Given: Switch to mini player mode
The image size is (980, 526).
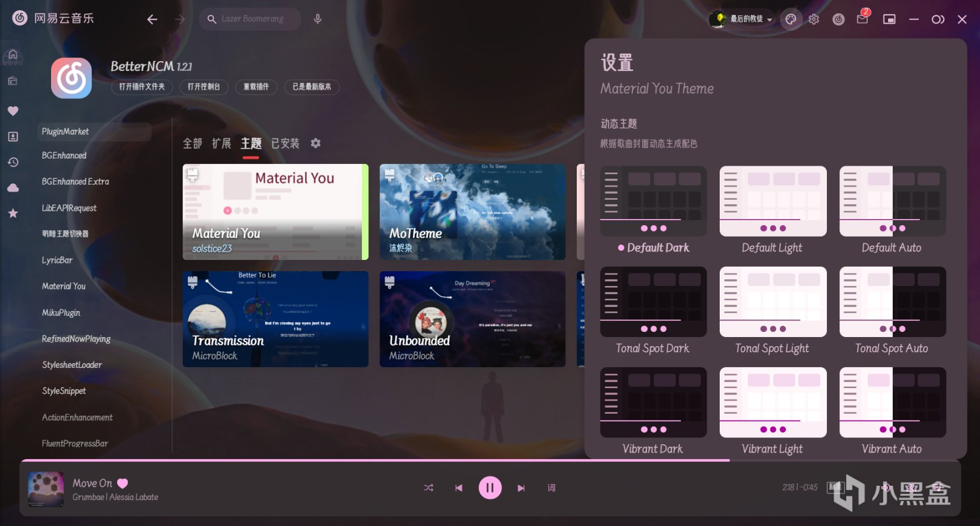Looking at the screenshot, I should [x=889, y=19].
